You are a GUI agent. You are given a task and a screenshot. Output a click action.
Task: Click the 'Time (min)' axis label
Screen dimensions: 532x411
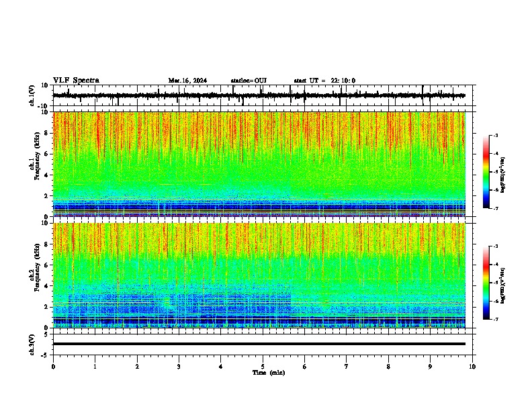tap(269, 373)
